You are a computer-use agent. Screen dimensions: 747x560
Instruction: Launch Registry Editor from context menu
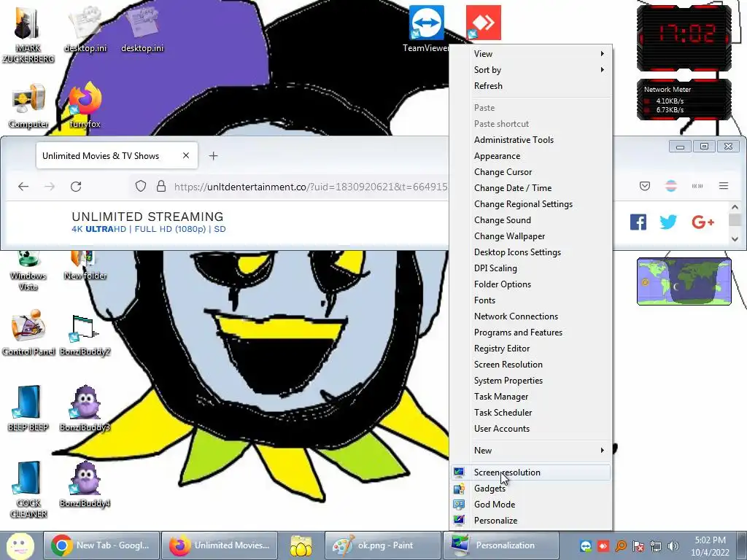[x=531, y=349]
